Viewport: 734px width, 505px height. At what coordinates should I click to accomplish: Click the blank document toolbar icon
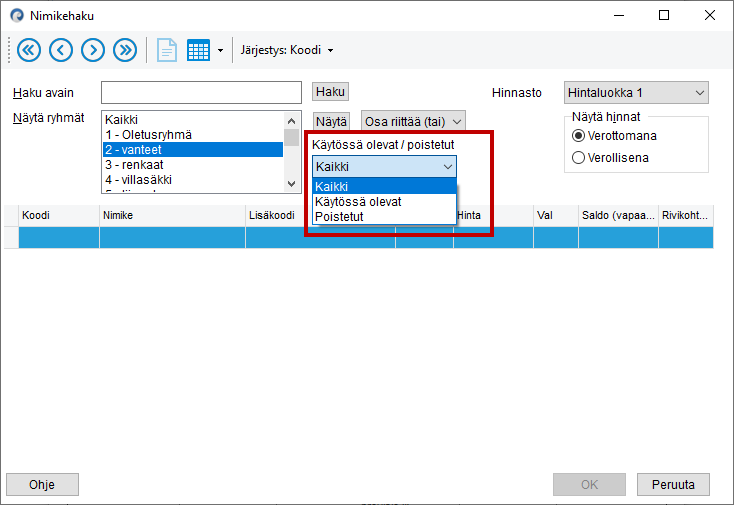coord(167,50)
